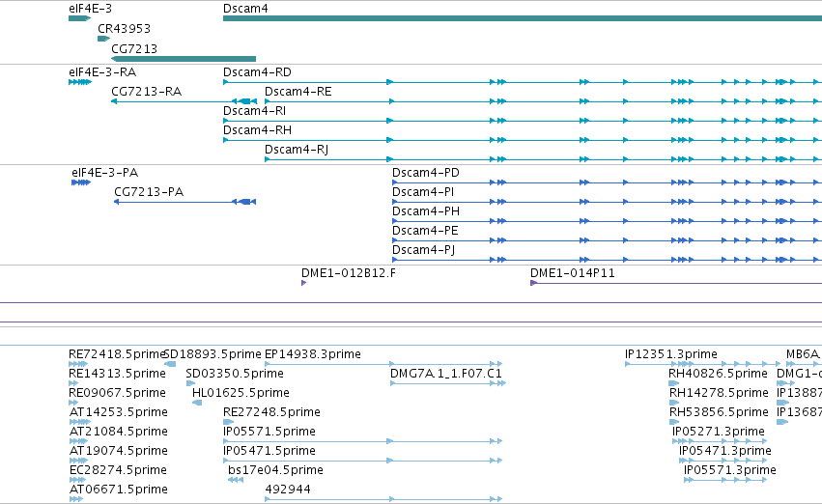Click the Dscam4 gene bar
Viewport: 822px width, 504px height.
[523, 18]
